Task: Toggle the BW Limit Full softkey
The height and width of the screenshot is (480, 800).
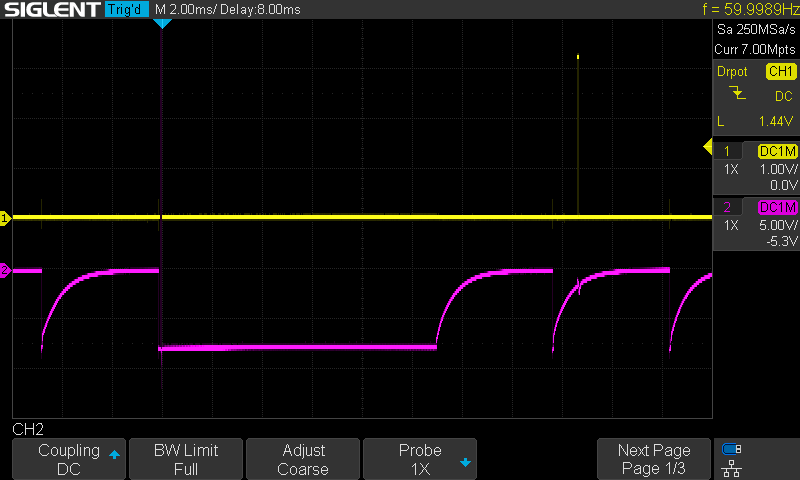Action: [x=186, y=459]
